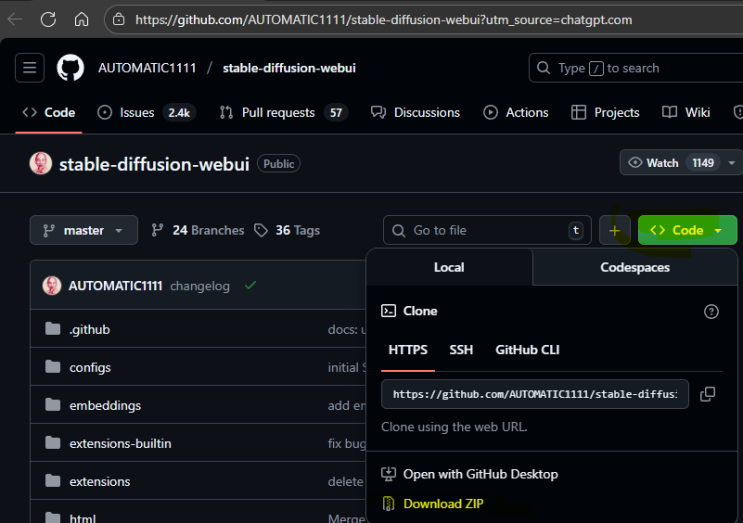The image size is (743, 523).
Task: Select the HTTPS clone URL text field
Action: click(x=535, y=394)
